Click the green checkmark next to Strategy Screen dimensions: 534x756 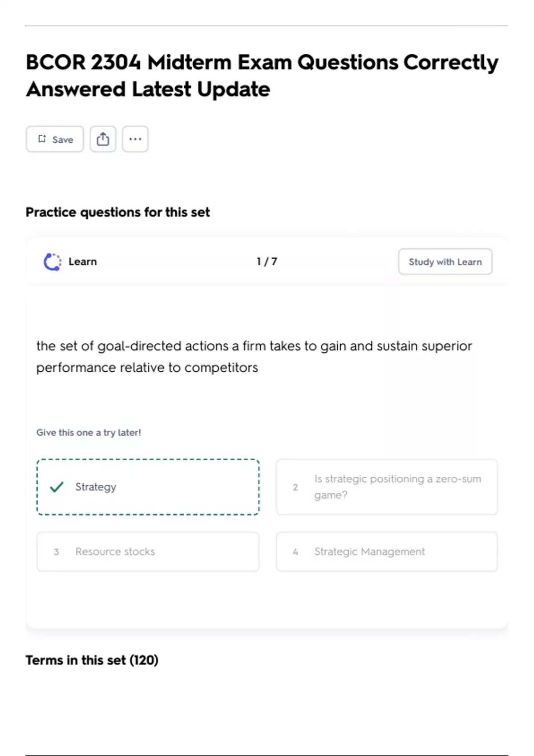[x=57, y=487]
